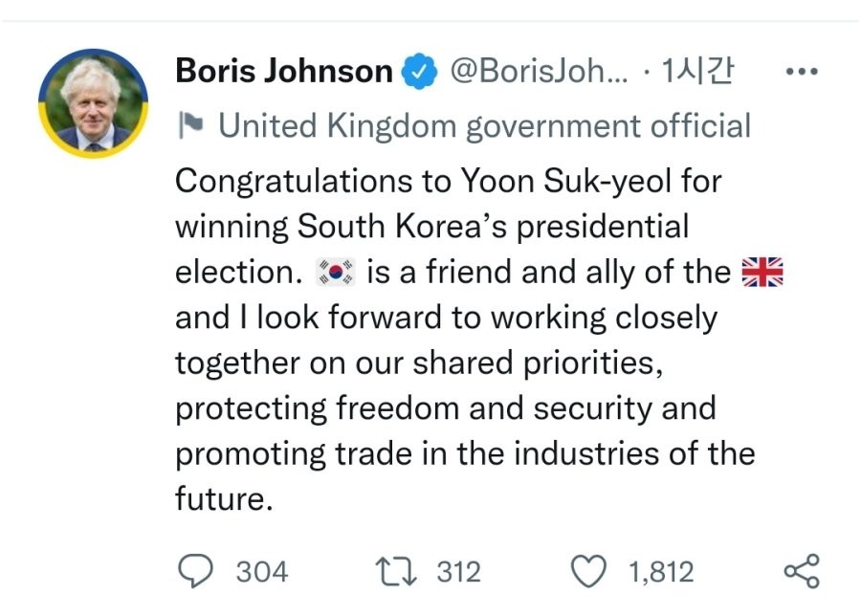Click the Boris Johnson display name
Viewport: 861px width, 616px height.
click(284, 72)
